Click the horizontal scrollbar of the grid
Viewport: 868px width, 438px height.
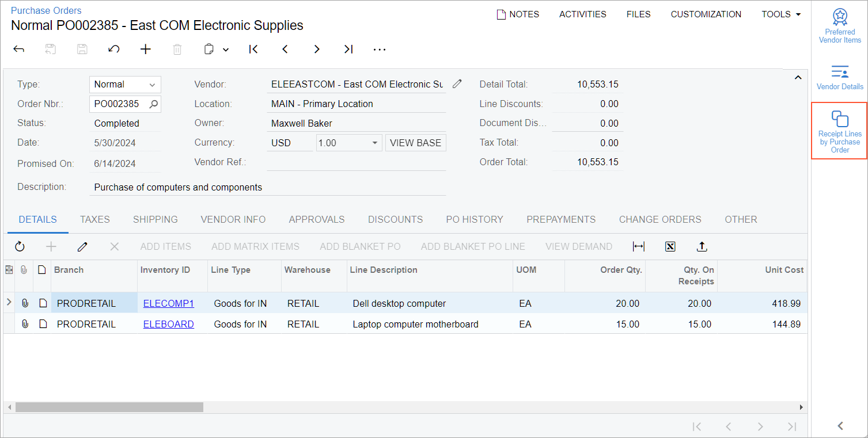(x=109, y=407)
